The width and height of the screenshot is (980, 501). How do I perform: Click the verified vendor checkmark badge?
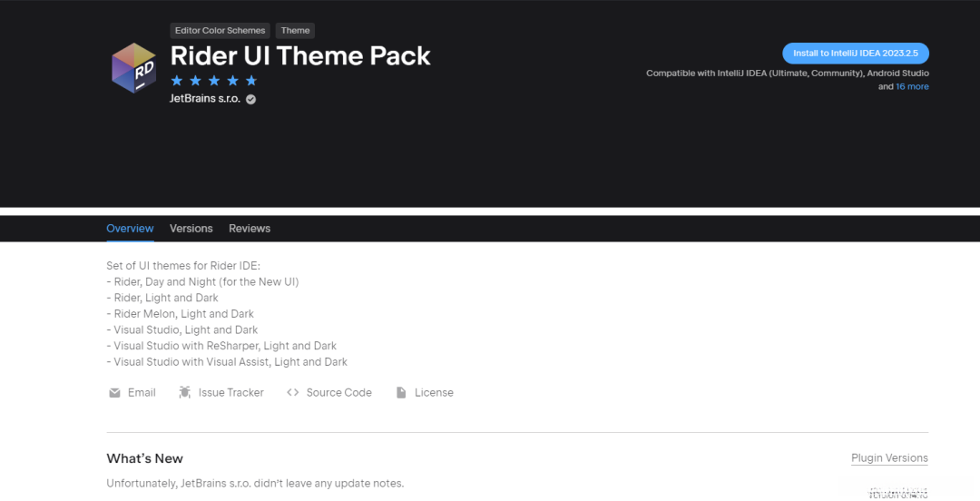point(250,99)
